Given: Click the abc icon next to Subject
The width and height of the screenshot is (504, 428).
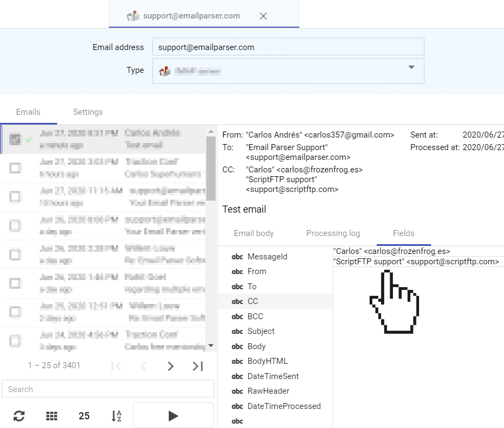Looking at the screenshot, I should tap(237, 331).
